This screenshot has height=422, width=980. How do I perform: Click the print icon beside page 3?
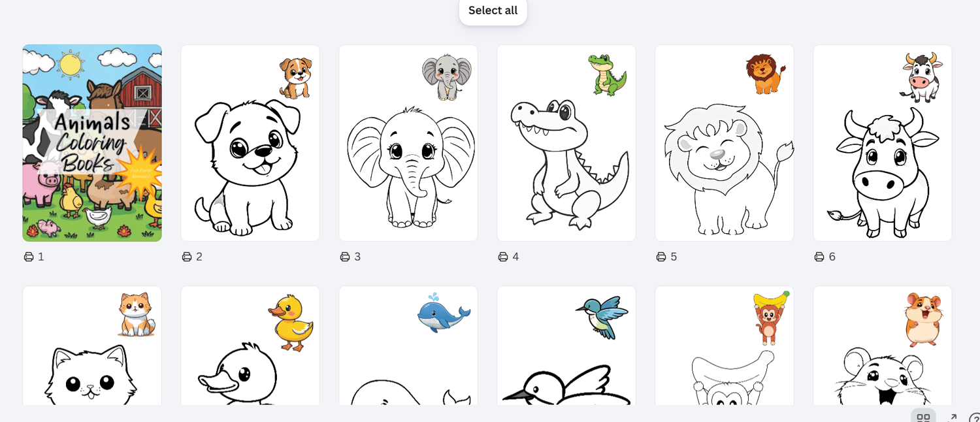pos(345,257)
